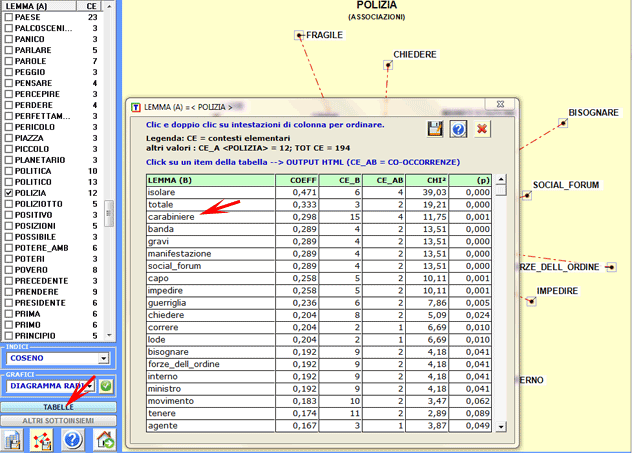Sort the lemma list by the LEMMA (A) header

coord(39,6)
